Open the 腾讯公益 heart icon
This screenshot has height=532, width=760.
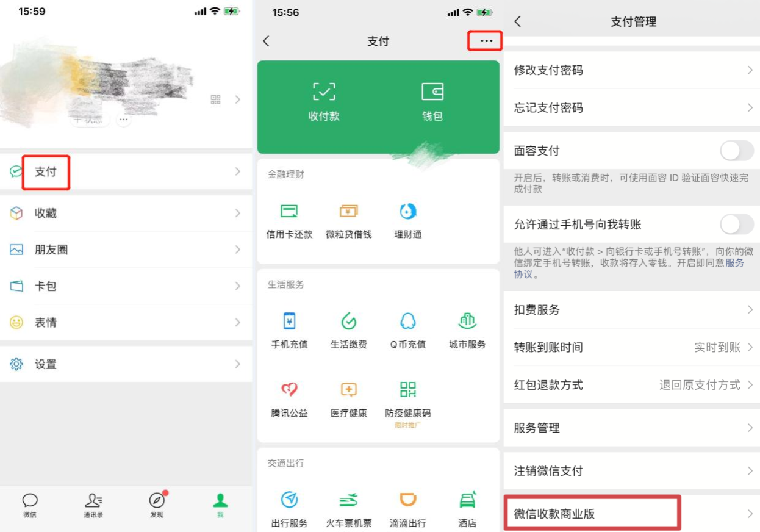pos(289,390)
